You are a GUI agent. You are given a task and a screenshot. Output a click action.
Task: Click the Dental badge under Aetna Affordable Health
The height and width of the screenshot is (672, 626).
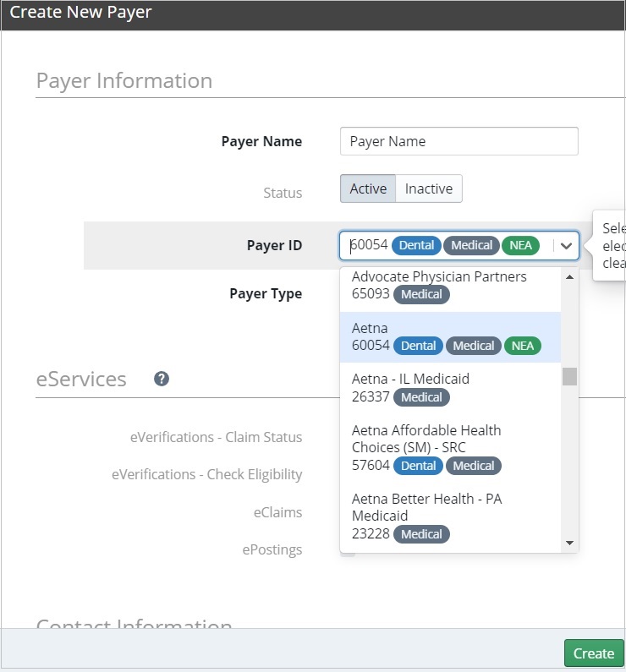[x=418, y=466]
